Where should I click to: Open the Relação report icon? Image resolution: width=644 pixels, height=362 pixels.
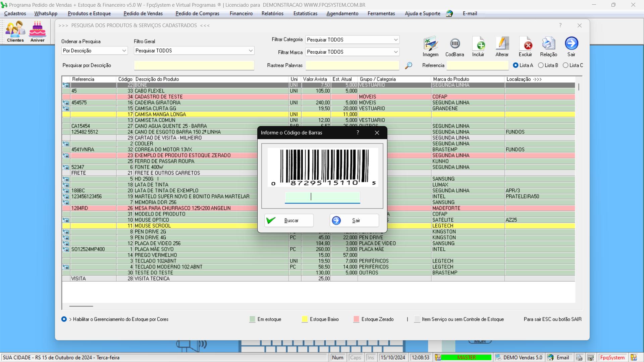pyautogui.click(x=549, y=47)
